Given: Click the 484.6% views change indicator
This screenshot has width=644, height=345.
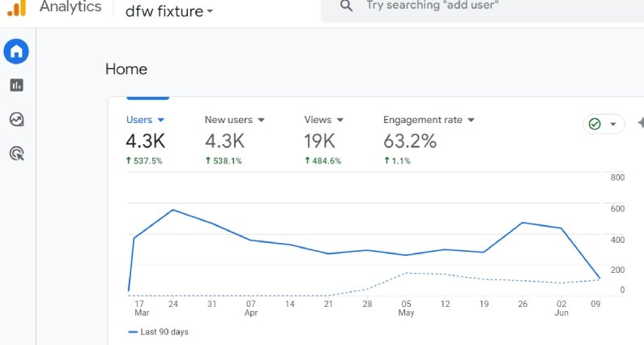Looking at the screenshot, I should tap(323, 160).
